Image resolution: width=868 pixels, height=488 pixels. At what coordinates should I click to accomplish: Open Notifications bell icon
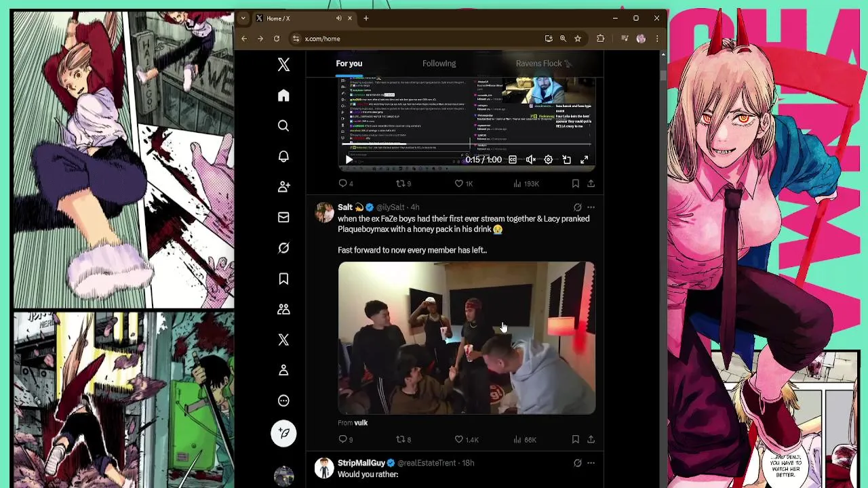(283, 157)
